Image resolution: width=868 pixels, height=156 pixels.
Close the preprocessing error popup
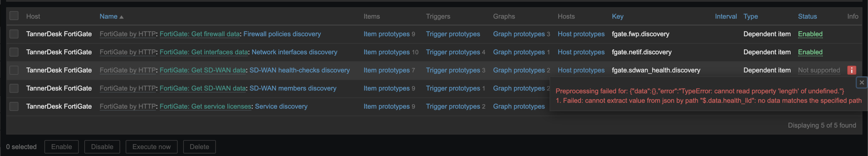coord(861,82)
